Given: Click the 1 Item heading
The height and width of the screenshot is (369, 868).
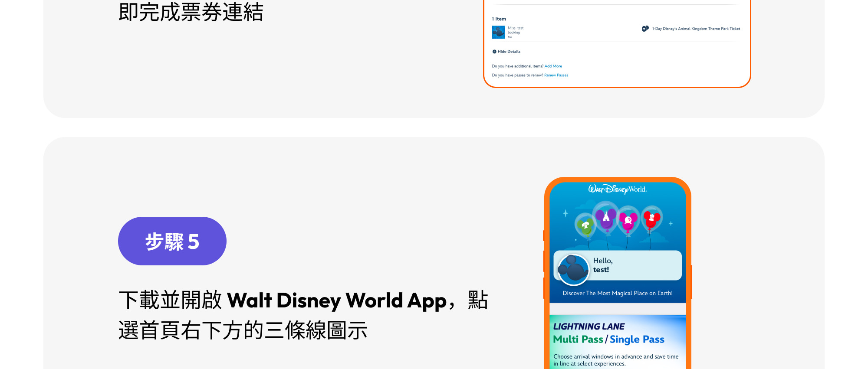Looking at the screenshot, I should [499, 19].
